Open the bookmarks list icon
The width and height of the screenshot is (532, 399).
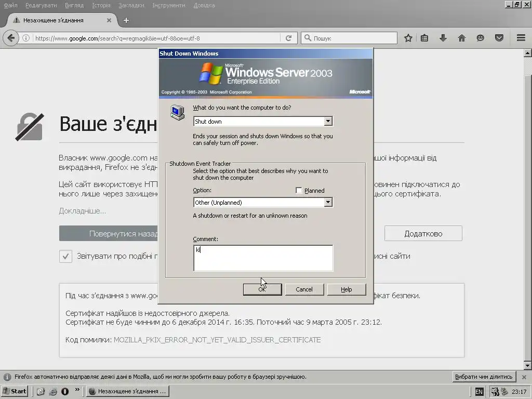[424, 38]
